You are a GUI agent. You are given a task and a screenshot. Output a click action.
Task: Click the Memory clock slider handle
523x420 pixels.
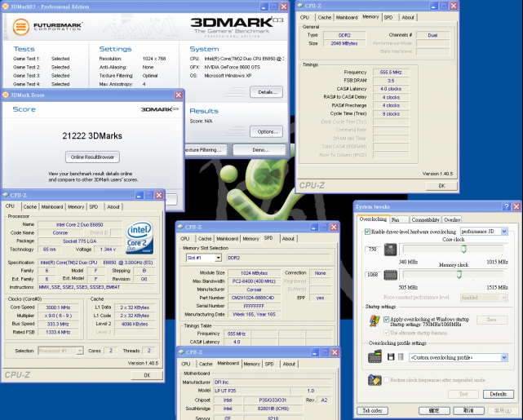459,274
